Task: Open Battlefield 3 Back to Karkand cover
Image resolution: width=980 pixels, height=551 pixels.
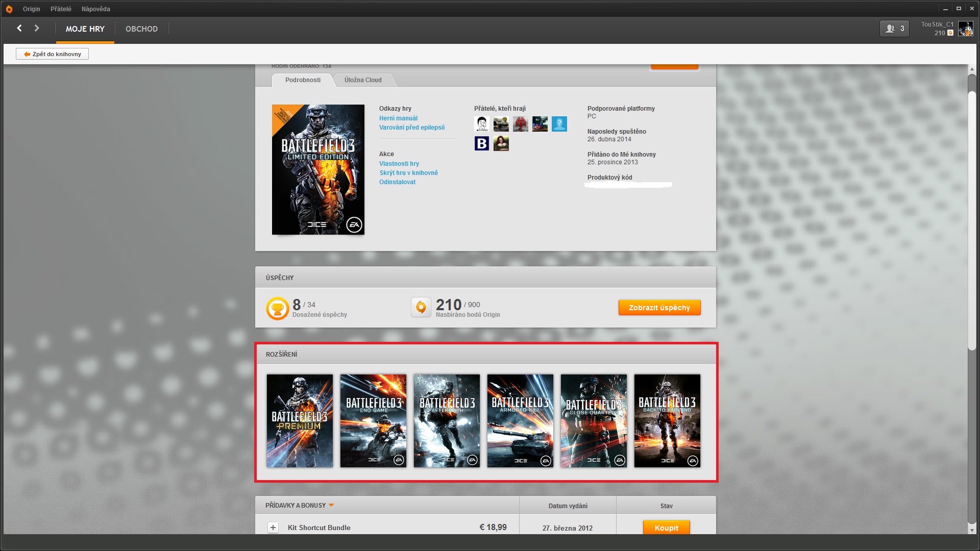Action: [667, 421]
